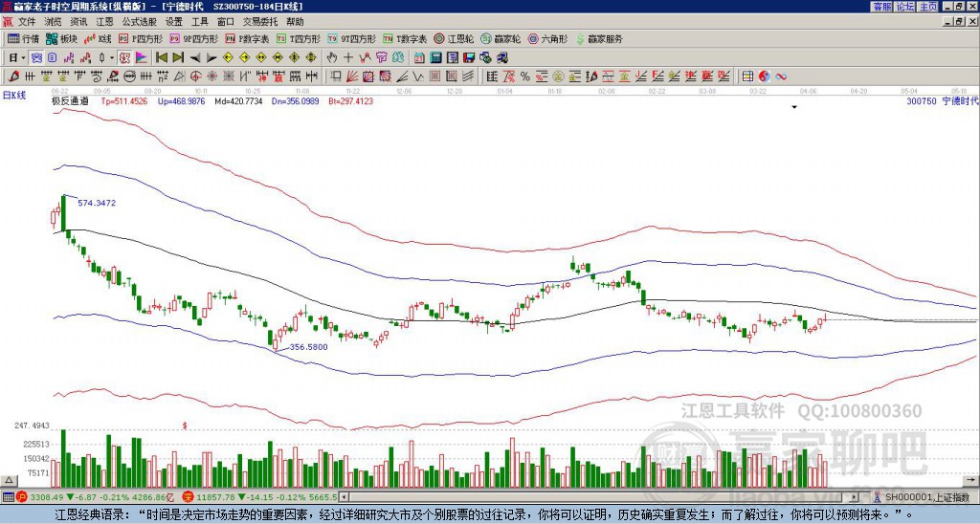Click the 论坛 forum link
Screen dimensions: 980x524
click(x=905, y=7)
